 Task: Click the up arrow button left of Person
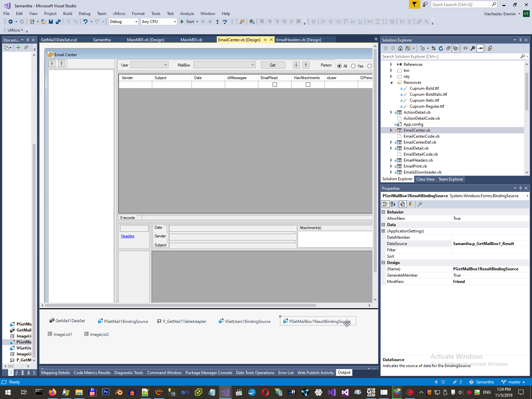306,65
